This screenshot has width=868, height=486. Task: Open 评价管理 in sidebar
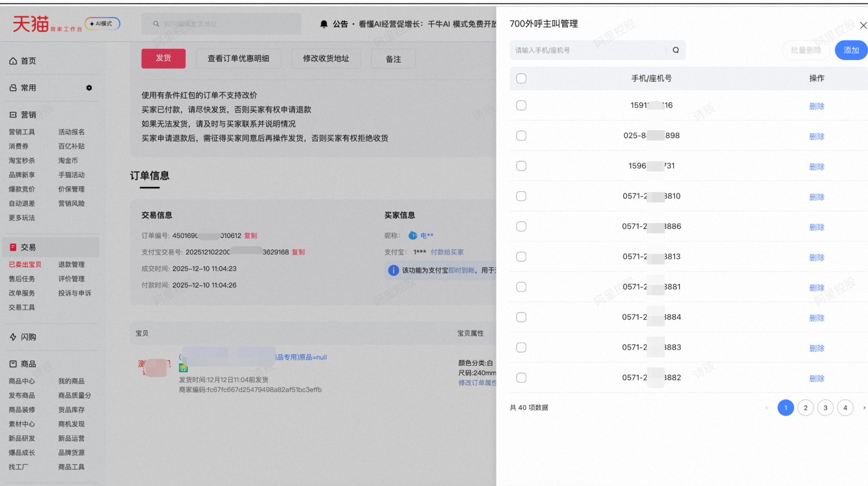click(71, 279)
